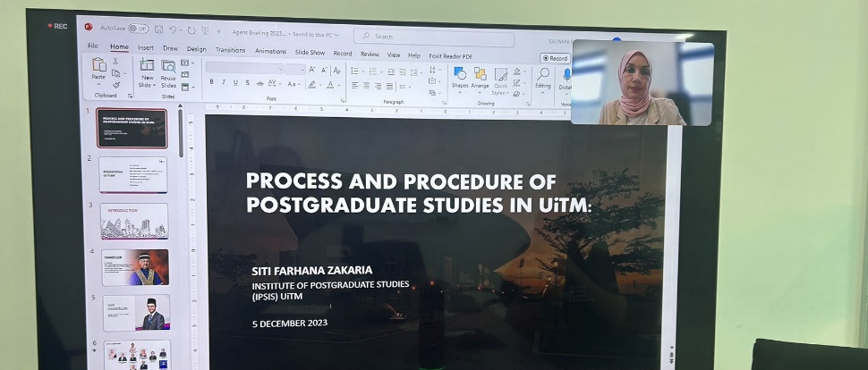Image resolution: width=868 pixels, height=370 pixels.
Task: Click the Undo arrow
Action: 173,29
